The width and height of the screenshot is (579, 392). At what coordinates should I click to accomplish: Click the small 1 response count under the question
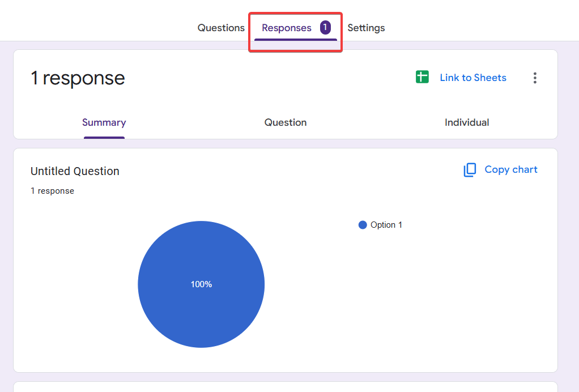[52, 191]
